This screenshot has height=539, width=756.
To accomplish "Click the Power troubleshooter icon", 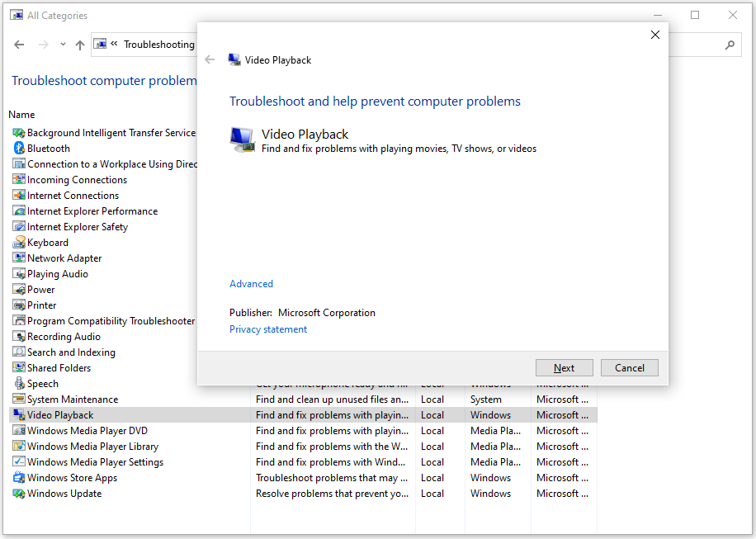I will [x=19, y=290].
